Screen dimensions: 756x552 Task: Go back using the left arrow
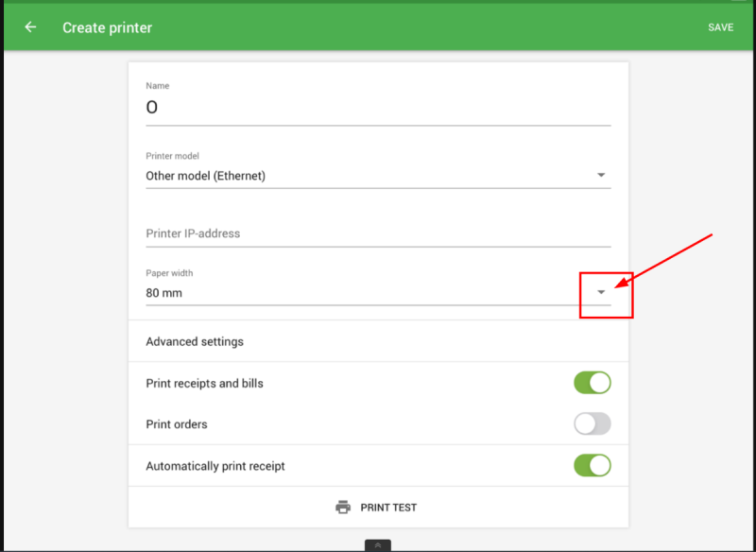pyautogui.click(x=30, y=27)
